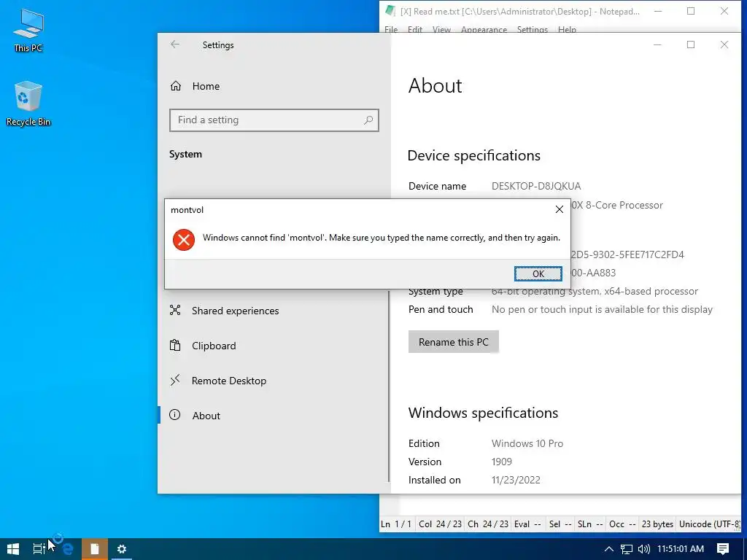Maximize the Notepad window
Screen dimensions: 747x560
click(x=691, y=11)
